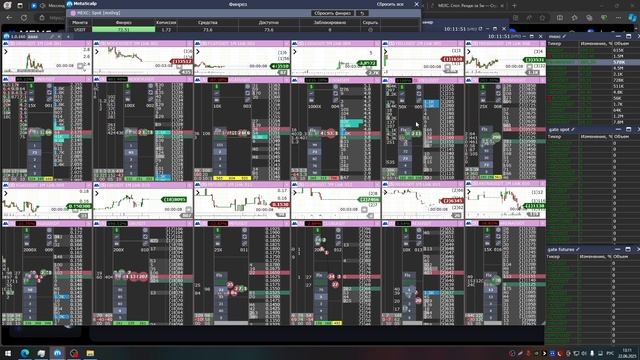This screenshot has height=360, width=640.
Task: Click Metascalp logo on top-left chart panel header
Action: point(6,43)
